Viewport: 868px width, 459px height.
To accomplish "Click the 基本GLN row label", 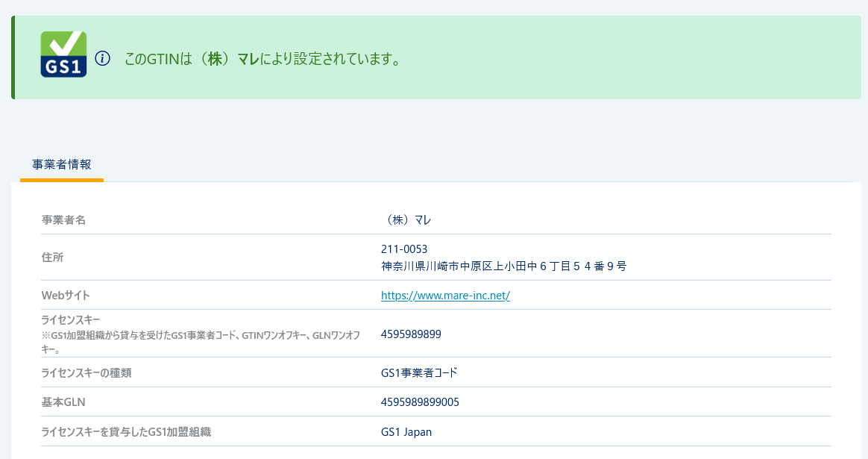I will coord(63,402).
